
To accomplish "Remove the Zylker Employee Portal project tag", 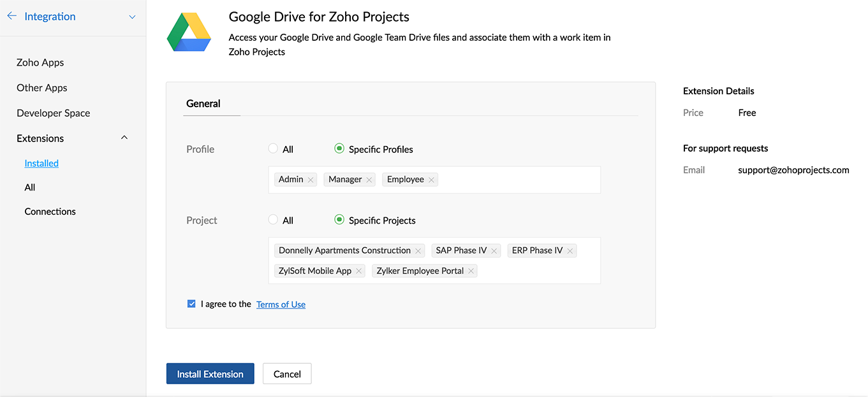I will click(471, 271).
